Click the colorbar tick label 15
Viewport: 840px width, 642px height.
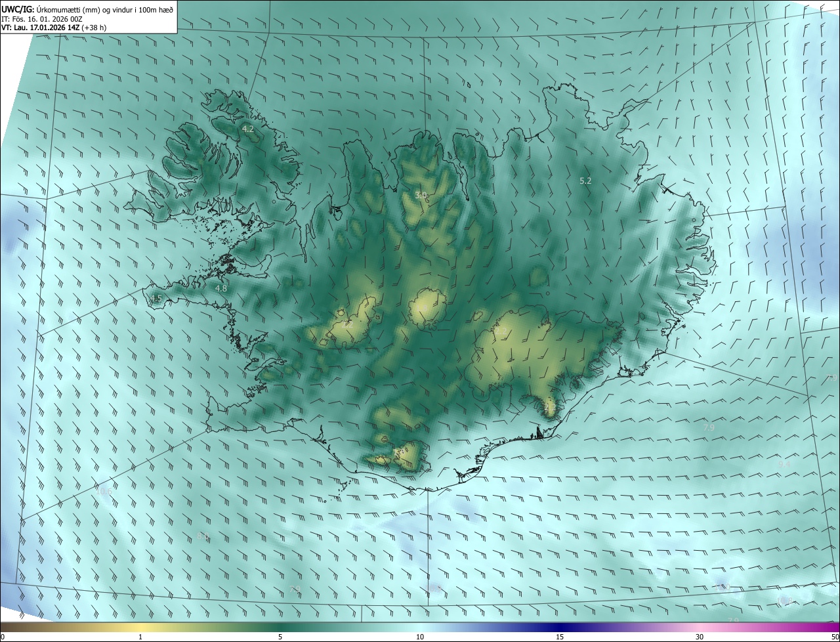560,637
